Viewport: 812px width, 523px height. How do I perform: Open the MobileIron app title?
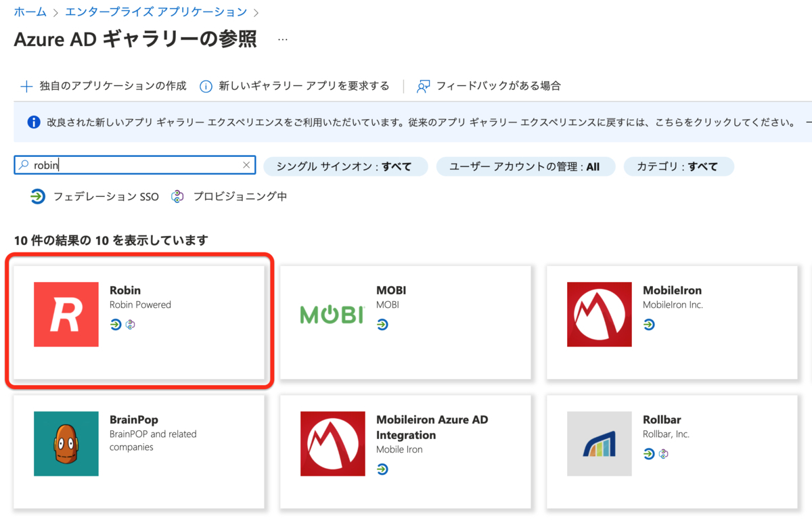click(672, 290)
